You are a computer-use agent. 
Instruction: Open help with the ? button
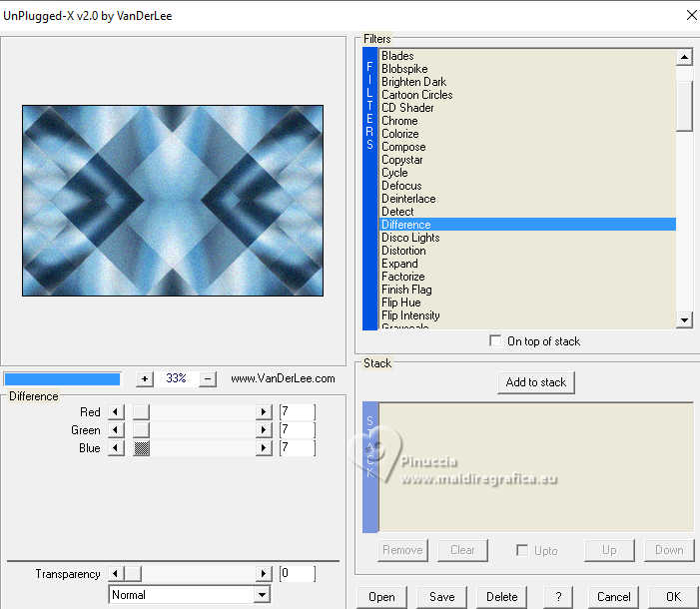point(558,597)
